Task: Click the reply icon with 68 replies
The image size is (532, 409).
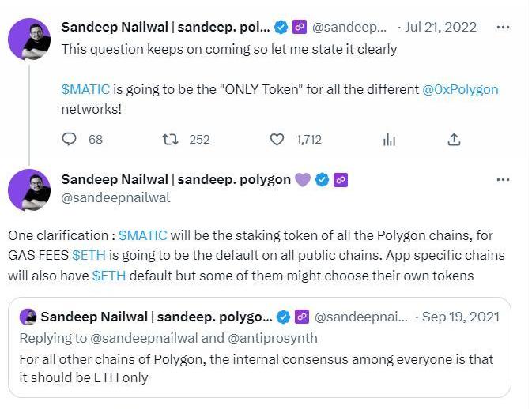Action: point(70,139)
